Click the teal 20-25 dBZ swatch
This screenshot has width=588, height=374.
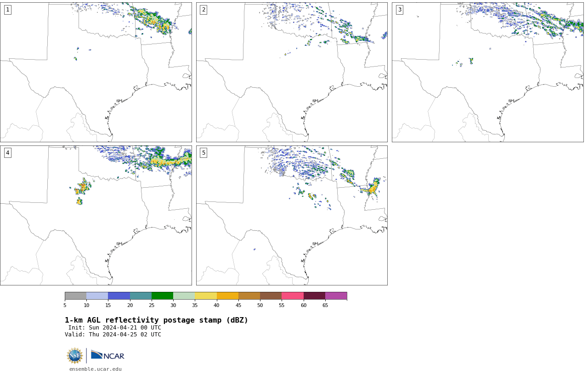(141, 296)
